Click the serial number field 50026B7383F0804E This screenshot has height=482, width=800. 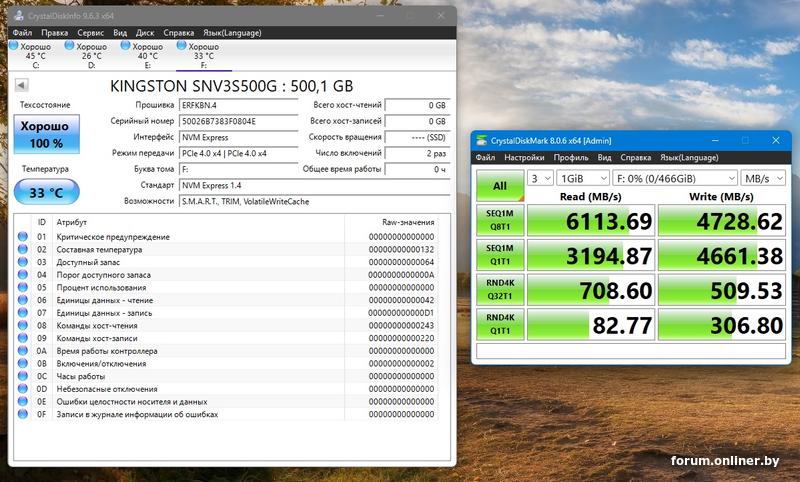[238, 121]
